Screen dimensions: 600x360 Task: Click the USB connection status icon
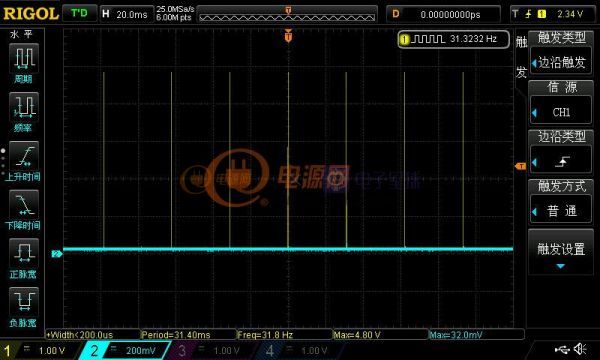562,349
